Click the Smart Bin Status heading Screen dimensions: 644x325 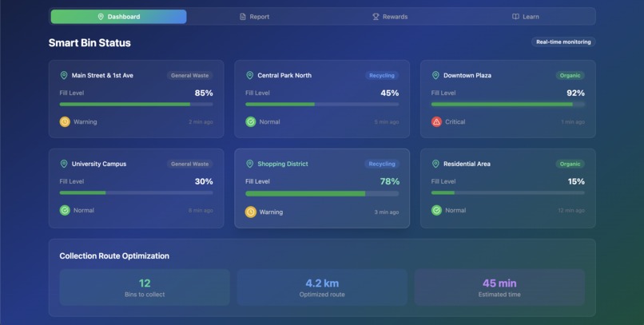point(89,43)
